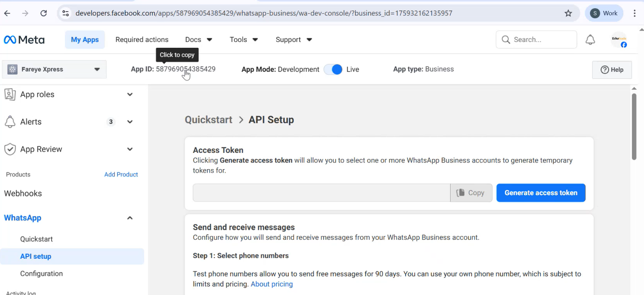Click the browser back arrow
The image size is (644, 295).
(7, 13)
